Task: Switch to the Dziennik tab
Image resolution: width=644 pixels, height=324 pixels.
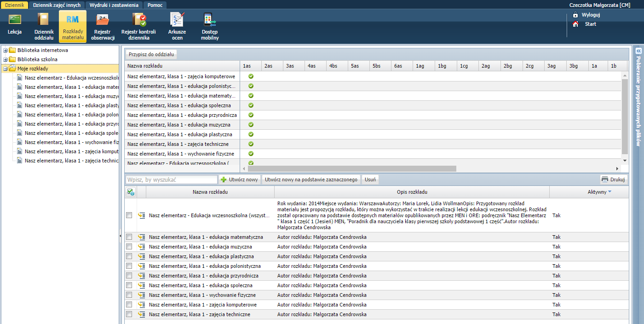Action: coord(14,5)
